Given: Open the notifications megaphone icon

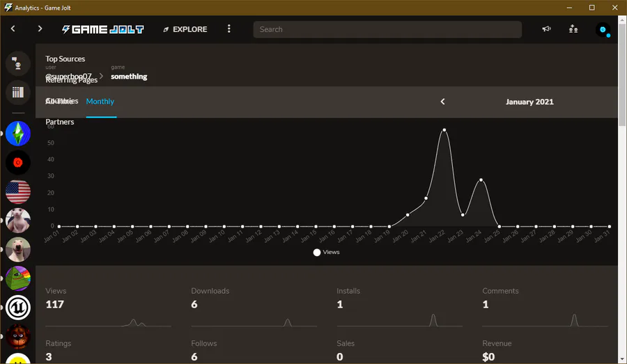Looking at the screenshot, I should click(546, 29).
